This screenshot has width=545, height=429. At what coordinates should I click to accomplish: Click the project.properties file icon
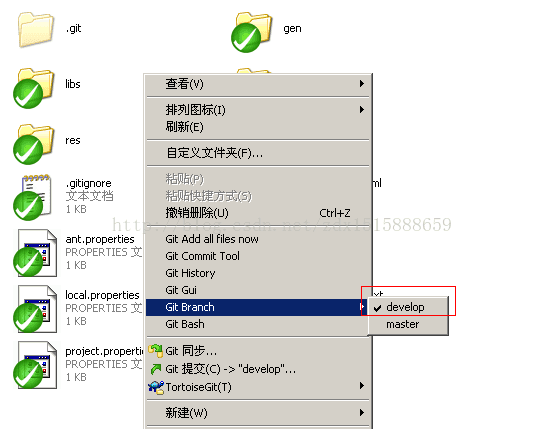pyautogui.click(x=35, y=365)
